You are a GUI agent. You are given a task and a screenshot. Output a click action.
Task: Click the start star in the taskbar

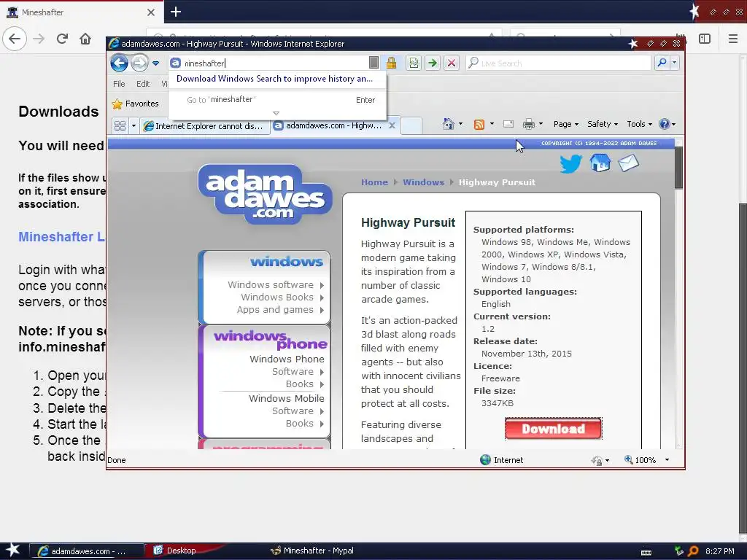click(x=12, y=550)
